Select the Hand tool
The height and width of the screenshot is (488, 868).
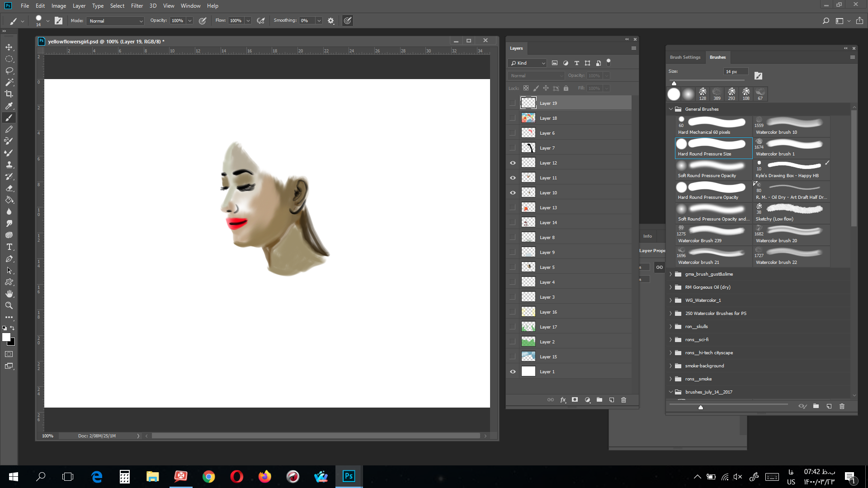[x=9, y=294]
